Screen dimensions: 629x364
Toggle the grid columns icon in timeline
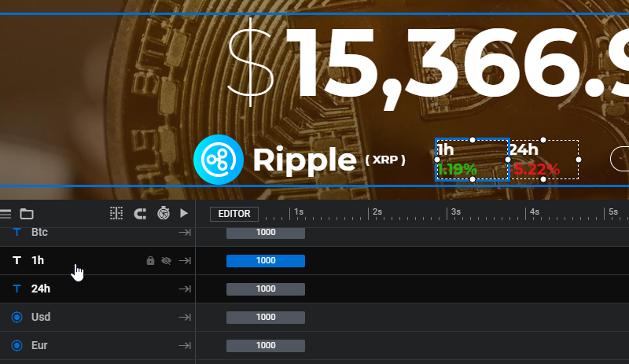click(116, 213)
